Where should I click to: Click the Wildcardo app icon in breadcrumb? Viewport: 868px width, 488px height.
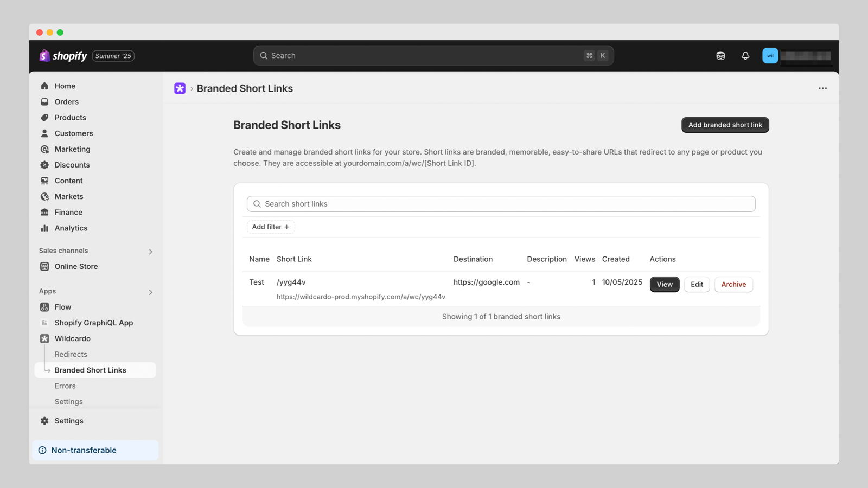coord(180,88)
